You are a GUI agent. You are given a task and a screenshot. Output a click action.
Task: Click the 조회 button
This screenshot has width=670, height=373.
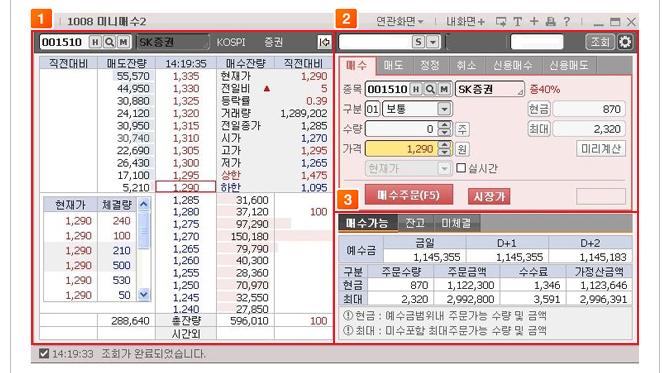[600, 42]
